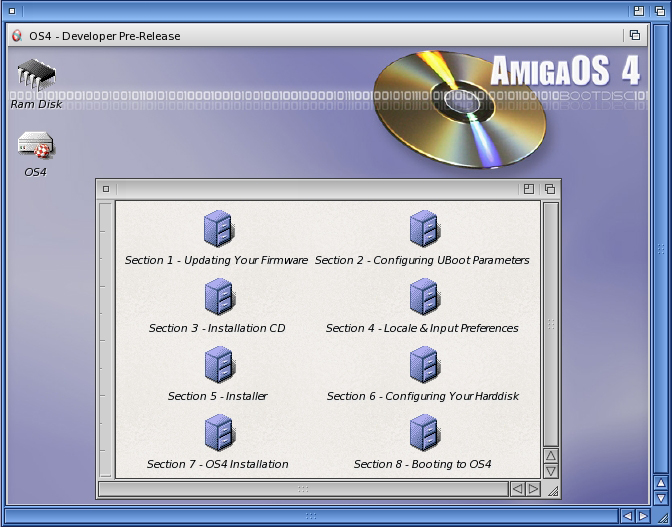The width and height of the screenshot is (672, 527).
Task: Click the Section 5 - Installer icon
Action: click(x=217, y=365)
